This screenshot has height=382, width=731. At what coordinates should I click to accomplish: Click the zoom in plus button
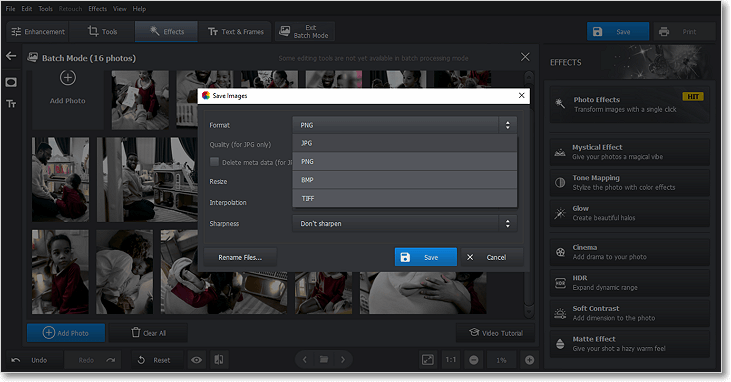click(530, 360)
